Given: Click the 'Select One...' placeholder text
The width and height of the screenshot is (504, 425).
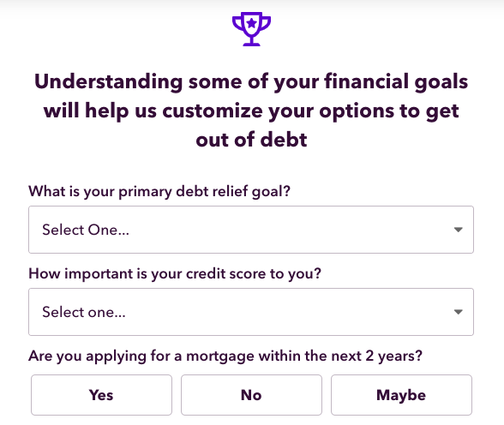Looking at the screenshot, I should pos(86,230).
